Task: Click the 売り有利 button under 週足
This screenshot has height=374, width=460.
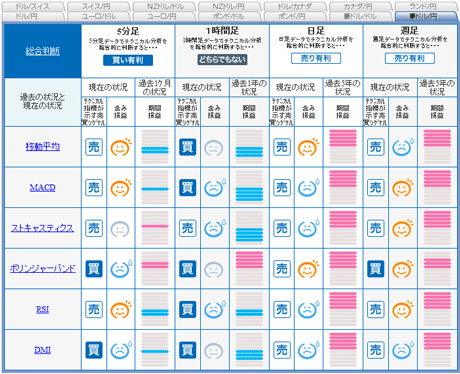Action: (x=410, y=58)
